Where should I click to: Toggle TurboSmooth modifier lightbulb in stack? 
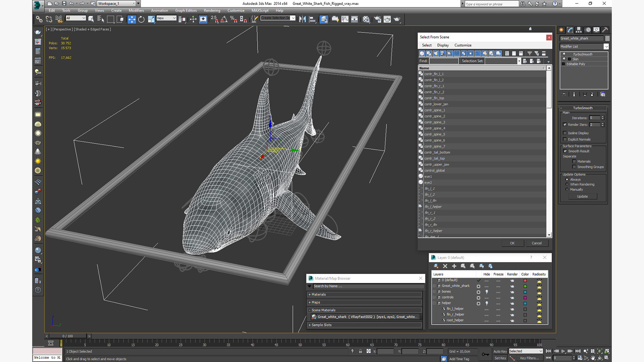(x=564, y=54)
